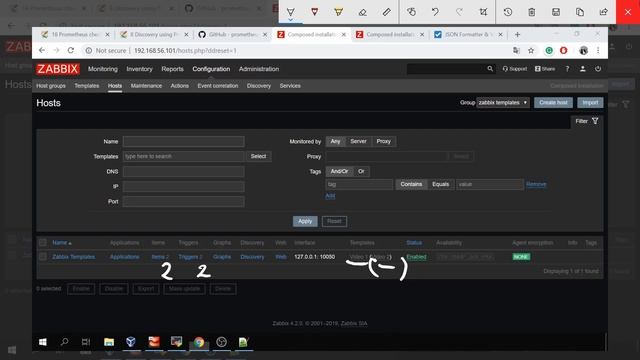Click the Zabbix logo
640x360 pixels.
click(58, 69)
